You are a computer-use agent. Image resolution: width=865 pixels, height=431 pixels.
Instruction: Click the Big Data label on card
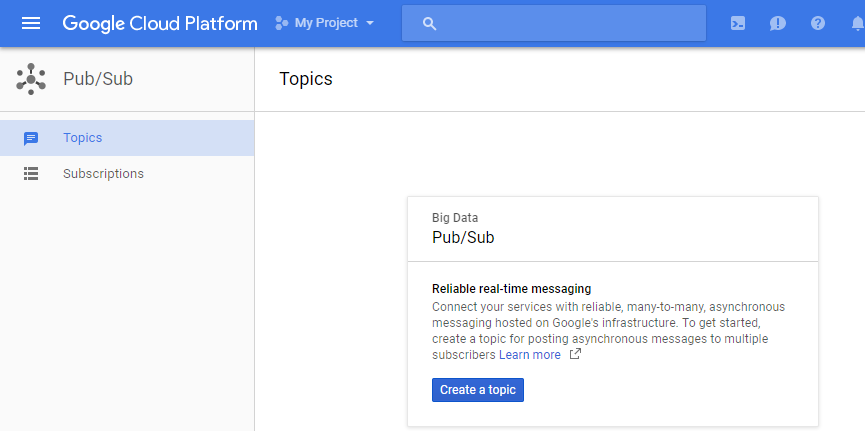pyautogui.click(x=455, y=218)
